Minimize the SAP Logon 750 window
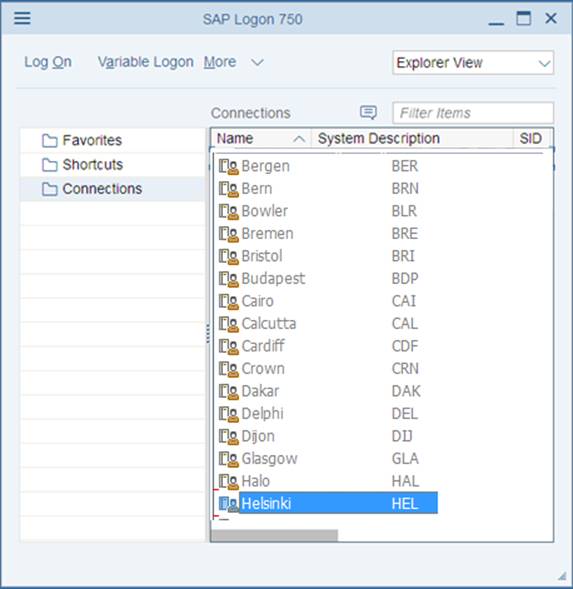 coord(496,23)
